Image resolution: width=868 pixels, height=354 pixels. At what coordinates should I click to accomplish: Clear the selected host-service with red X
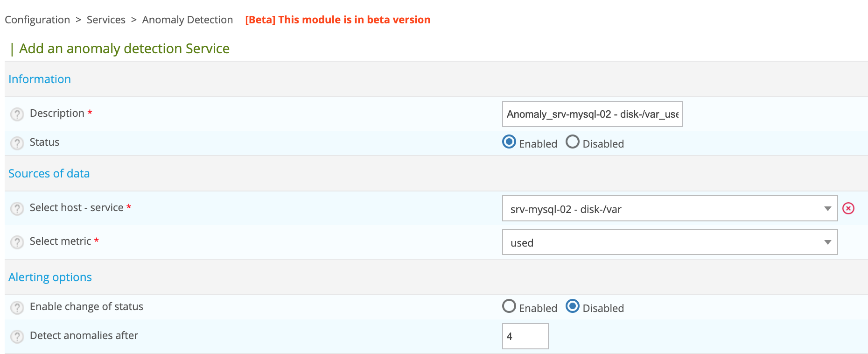848,208
